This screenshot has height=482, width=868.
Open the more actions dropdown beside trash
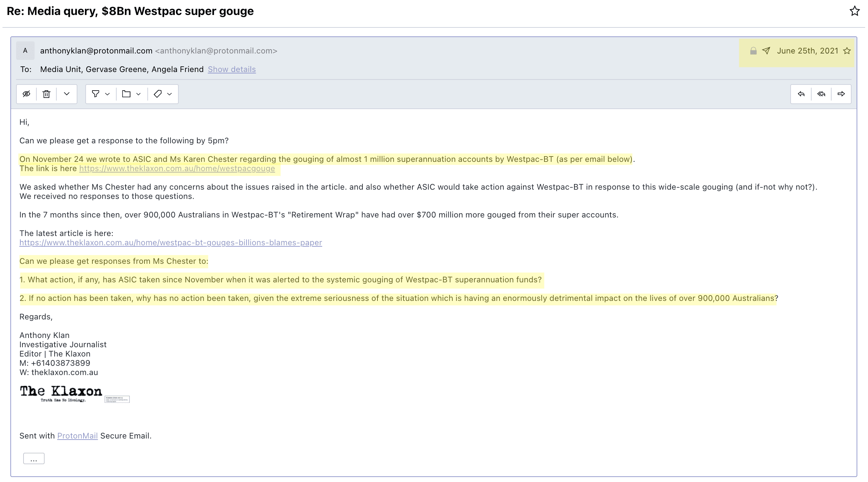point(67,94)
